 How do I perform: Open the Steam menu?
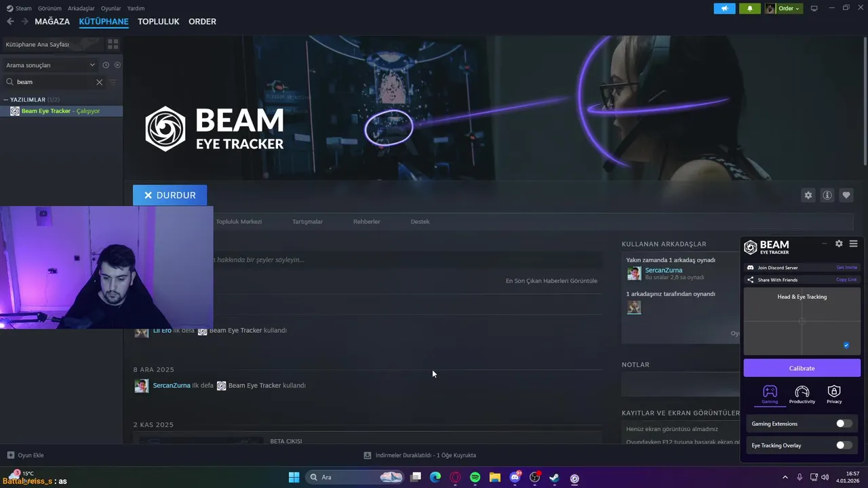(19, 8)
